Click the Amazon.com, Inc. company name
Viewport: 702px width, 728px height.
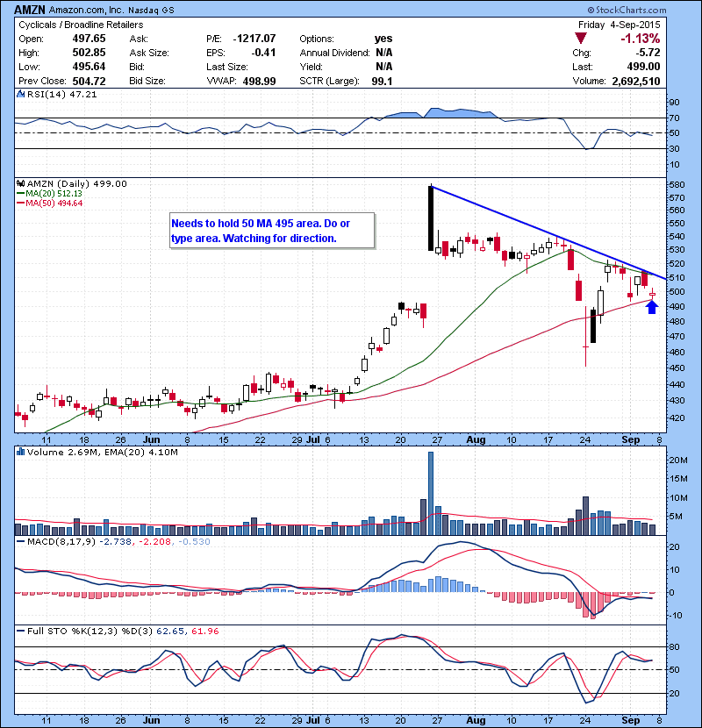pyautogui.click(x=87, y=10)
